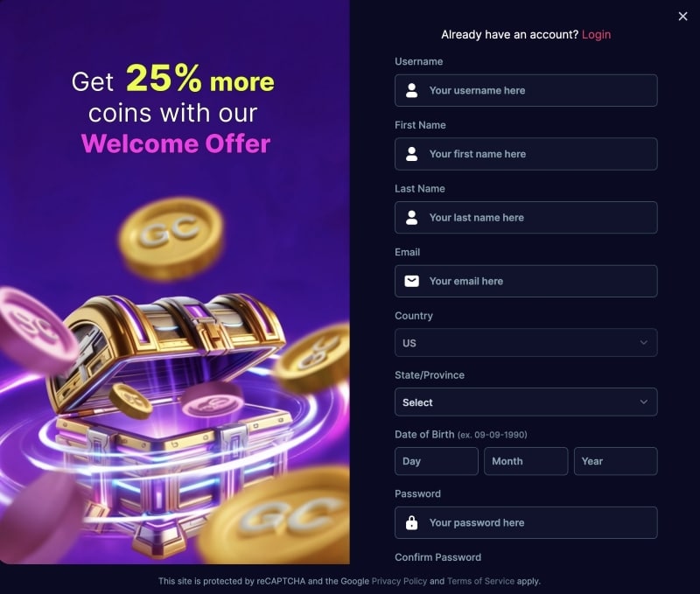The image size is (700, 594).
Task: Click the chevron arrow on State/Province selector
Action: 644,402
